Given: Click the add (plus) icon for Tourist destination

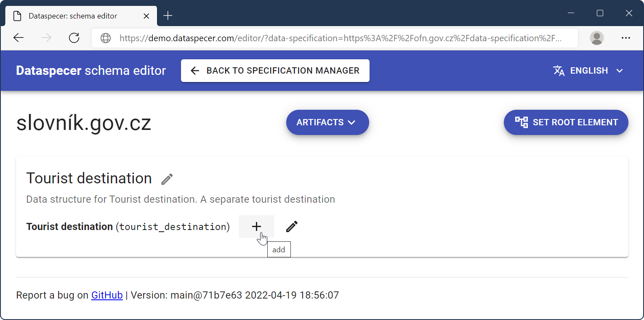Looking at the screenshot, I should click(256, 227).
